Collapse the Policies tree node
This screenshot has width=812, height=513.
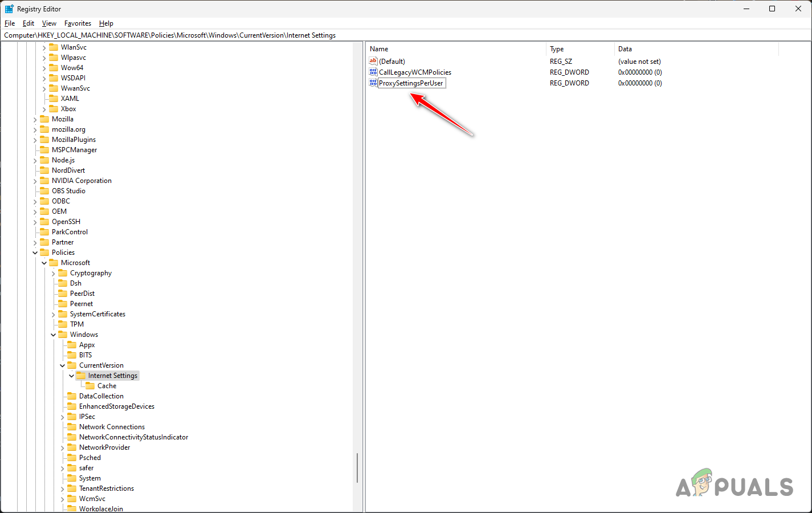coord(35,252)
